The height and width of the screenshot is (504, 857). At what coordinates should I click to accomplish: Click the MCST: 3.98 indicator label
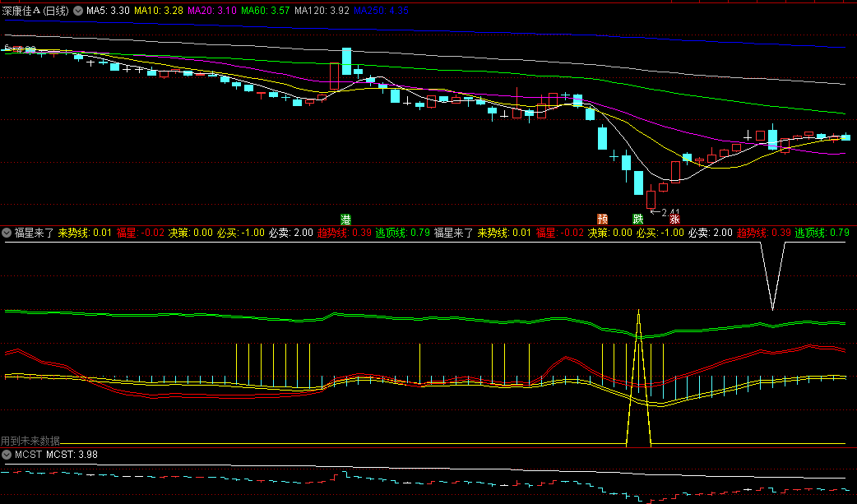(x=72, y=454)
